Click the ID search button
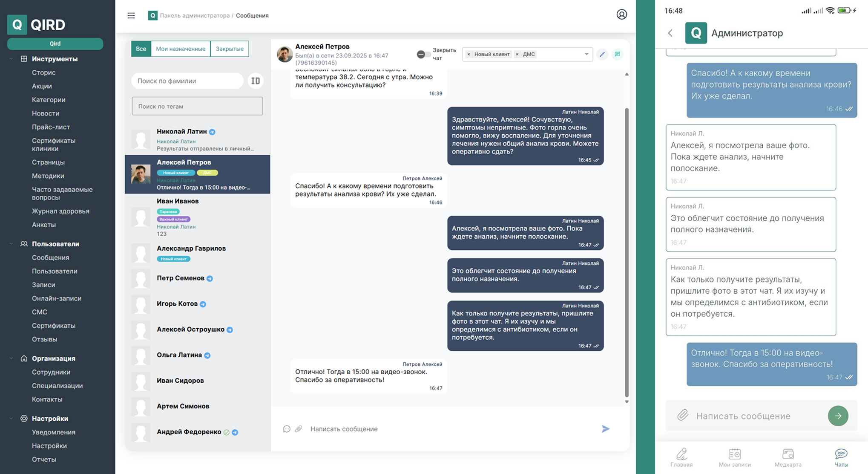This screenshot has height=474, width=868. pyautogui.click(x=256, y=81)
